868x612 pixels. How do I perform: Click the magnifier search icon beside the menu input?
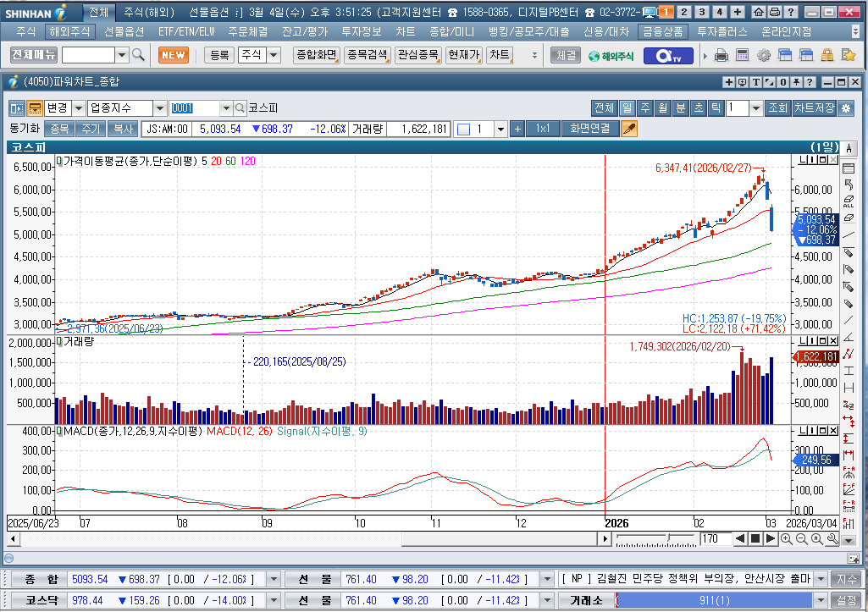138,55
